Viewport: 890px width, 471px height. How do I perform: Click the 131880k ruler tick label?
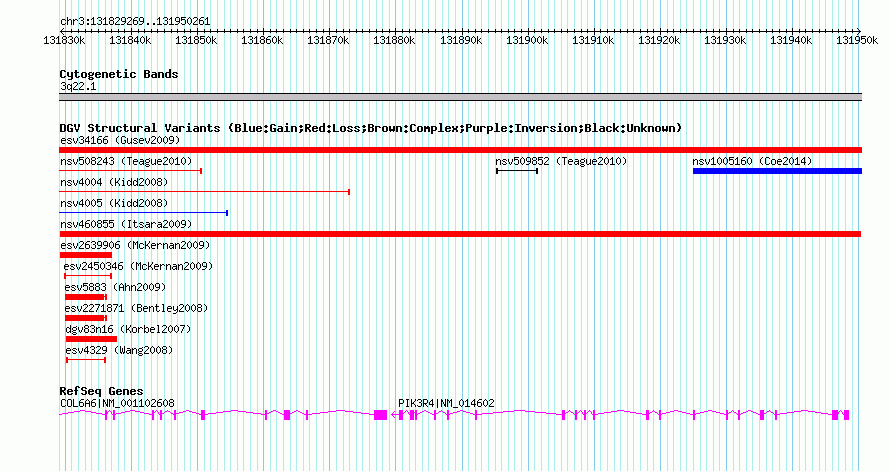click(x=394, y=40)
